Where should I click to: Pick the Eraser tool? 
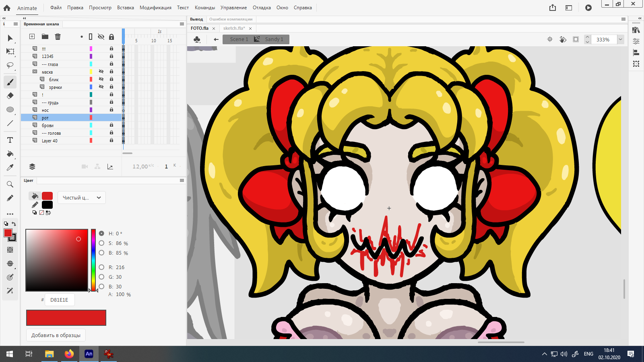[10, 96]
